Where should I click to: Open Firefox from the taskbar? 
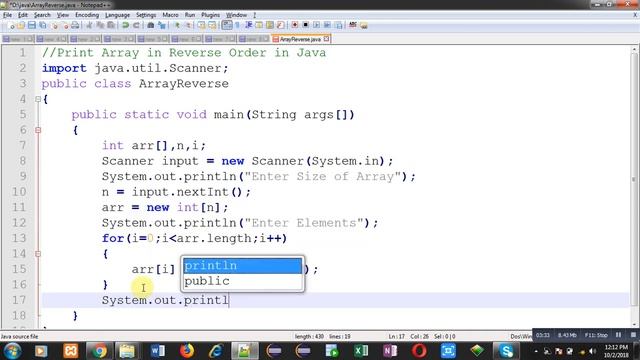pyautogui.click(x=187, y=351)
